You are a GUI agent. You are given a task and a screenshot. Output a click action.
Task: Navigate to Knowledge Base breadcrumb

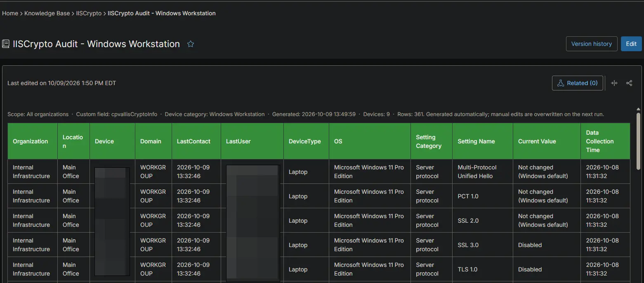[47, 13]
